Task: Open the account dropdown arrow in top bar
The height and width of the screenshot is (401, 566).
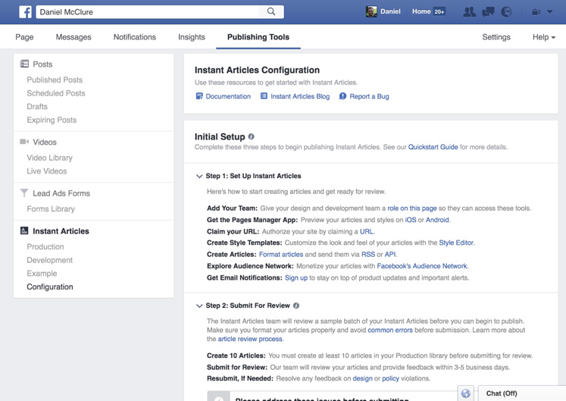Action: pyautogui.click(x=550, y=12)
